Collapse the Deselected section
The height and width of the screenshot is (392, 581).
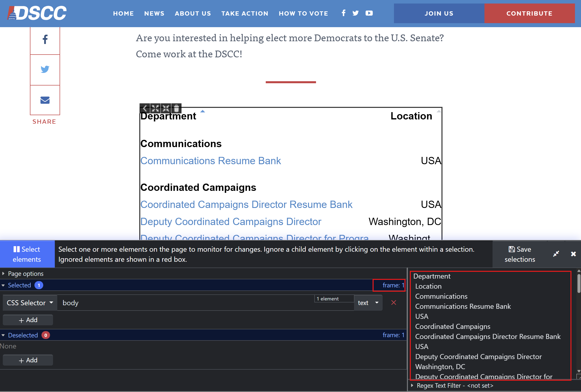click(x=23, y=335)
